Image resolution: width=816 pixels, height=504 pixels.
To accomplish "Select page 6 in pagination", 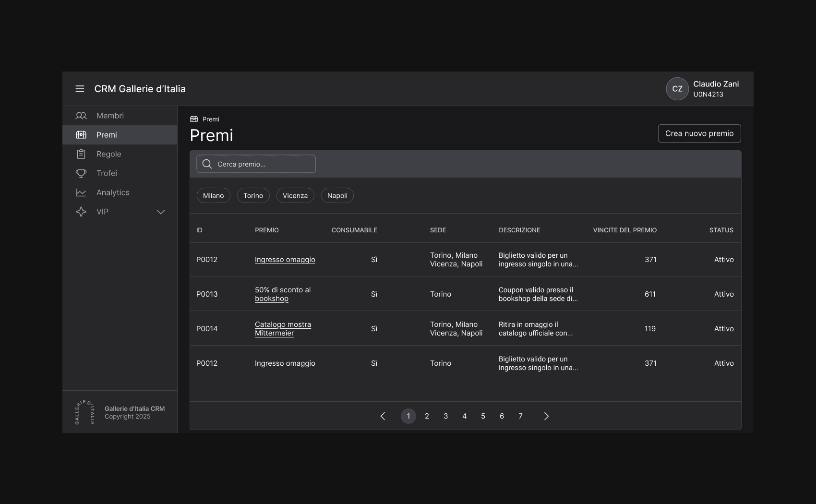I will pos(502,416).
